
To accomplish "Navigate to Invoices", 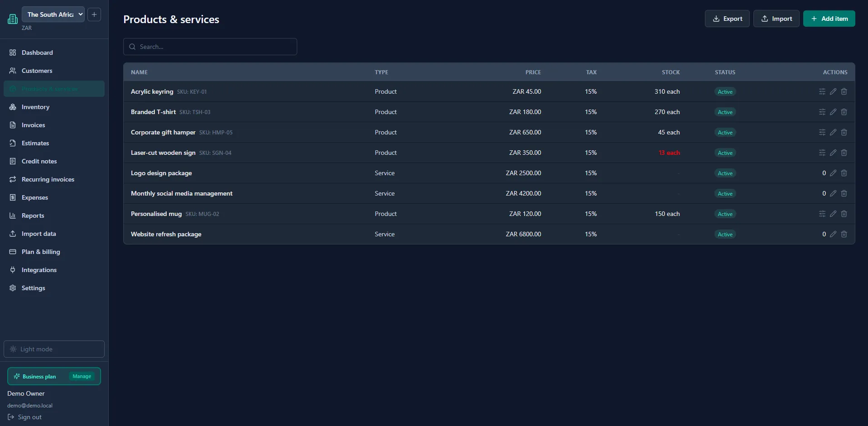I will (54, 125).
